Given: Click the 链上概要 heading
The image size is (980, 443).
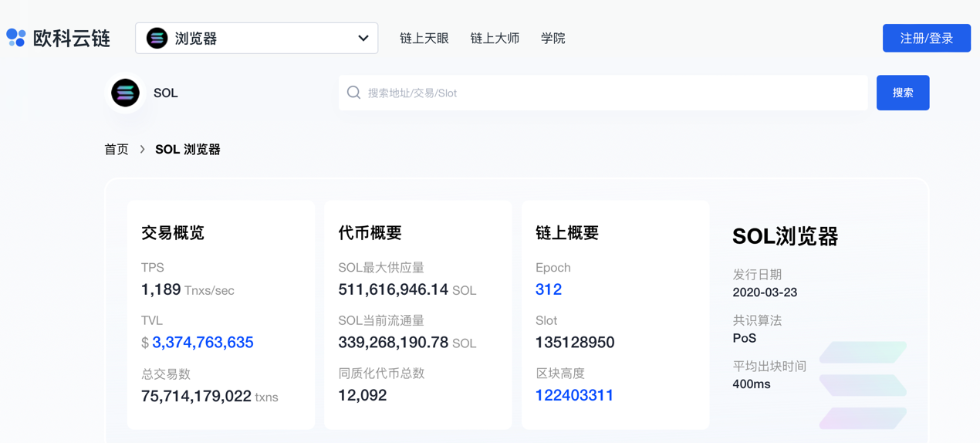Looking at the screenshot, I should (567, 232).
